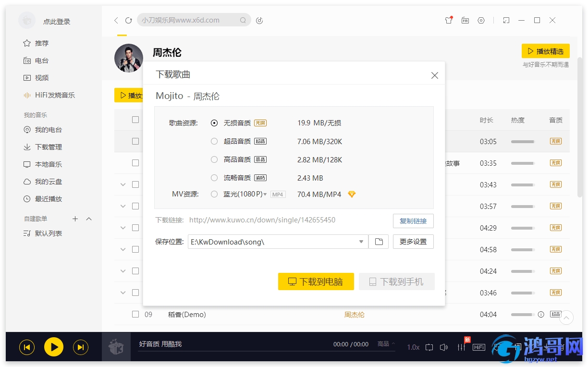Click the search magnifier icon

pyautogui.click(x=243, y=20)
